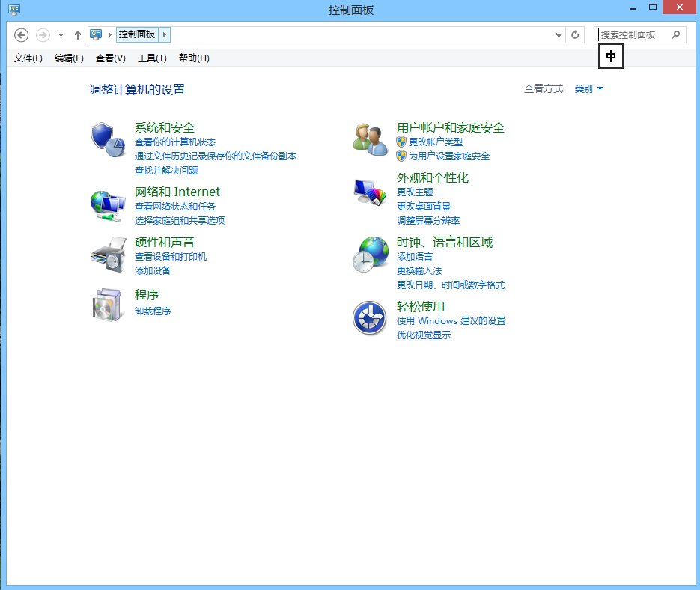Expand the chevron next to 控制面板 breadcrumb

164,34
